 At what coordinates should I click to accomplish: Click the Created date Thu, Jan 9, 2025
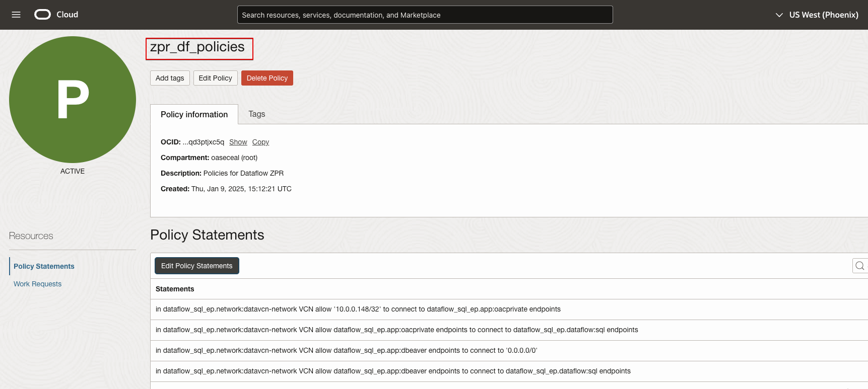(x=241, y=189)
